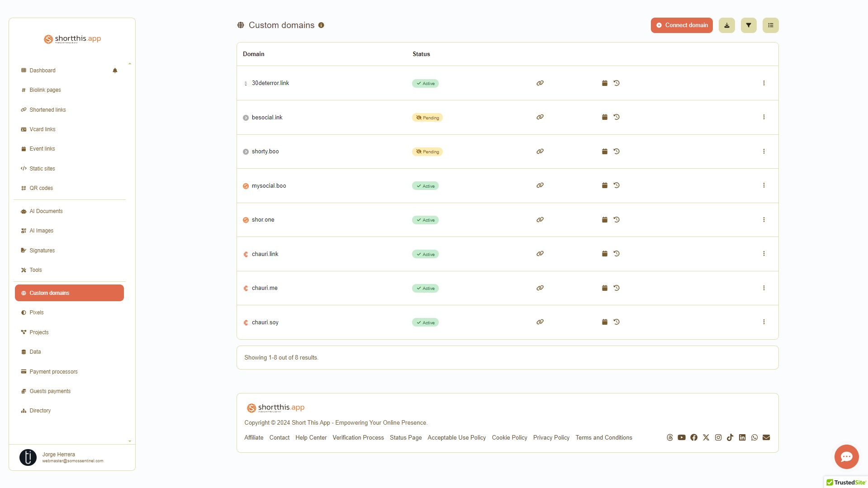This screenshot has height=488, width=868.
Task: Click the link icon for besocial.ink row
Action: [x=540, y=117]
